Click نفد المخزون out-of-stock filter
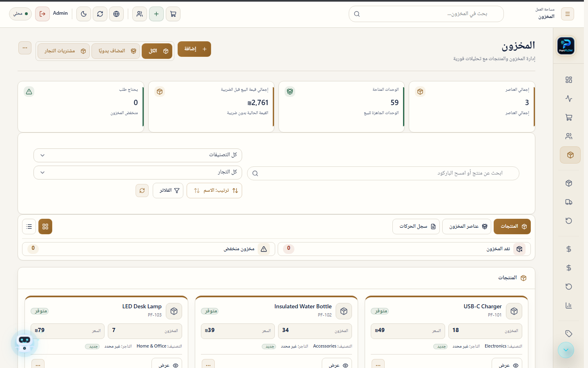Viewport: 588px width, 368px height. (404, 249)
